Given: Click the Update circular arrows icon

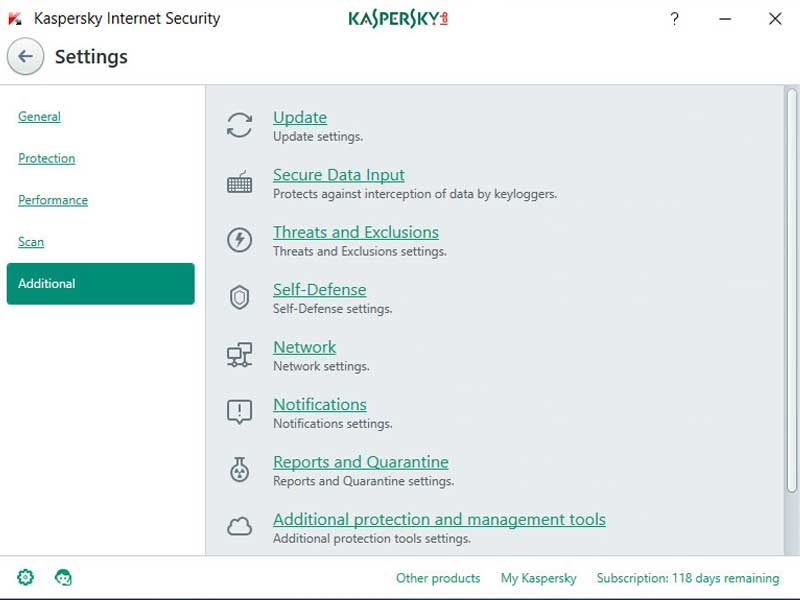Looking at the screenshot, I should (x=239, y=125).
